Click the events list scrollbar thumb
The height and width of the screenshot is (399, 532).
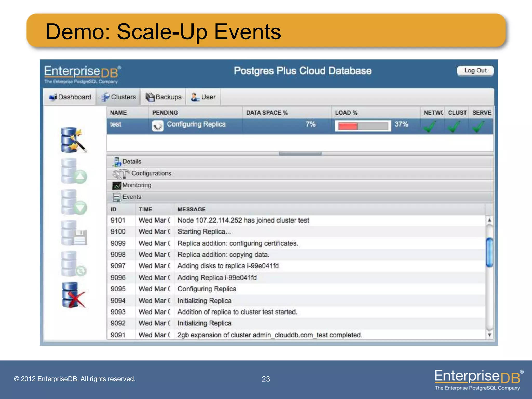coord(489,252)
